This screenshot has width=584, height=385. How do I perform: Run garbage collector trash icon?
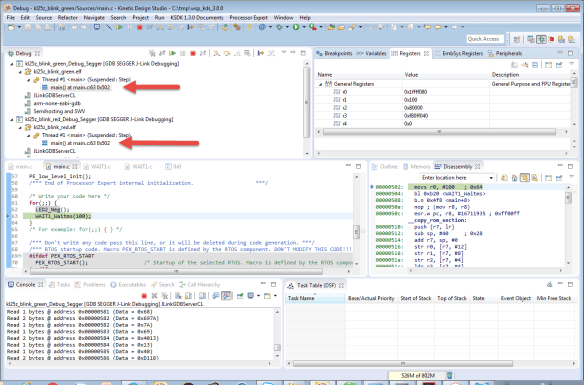[450, 375]
